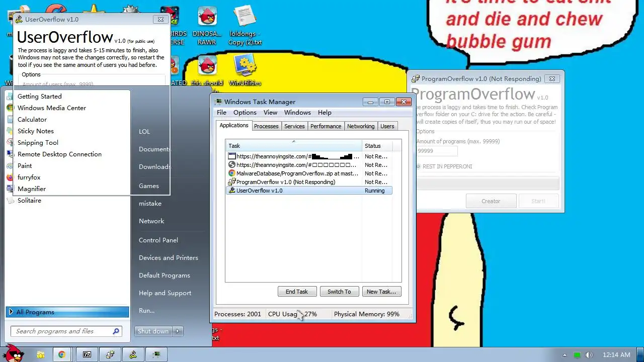Switch to the UserOverflow key taskbar button
Viewport: 644px width, 362px height.
(133, 354)
